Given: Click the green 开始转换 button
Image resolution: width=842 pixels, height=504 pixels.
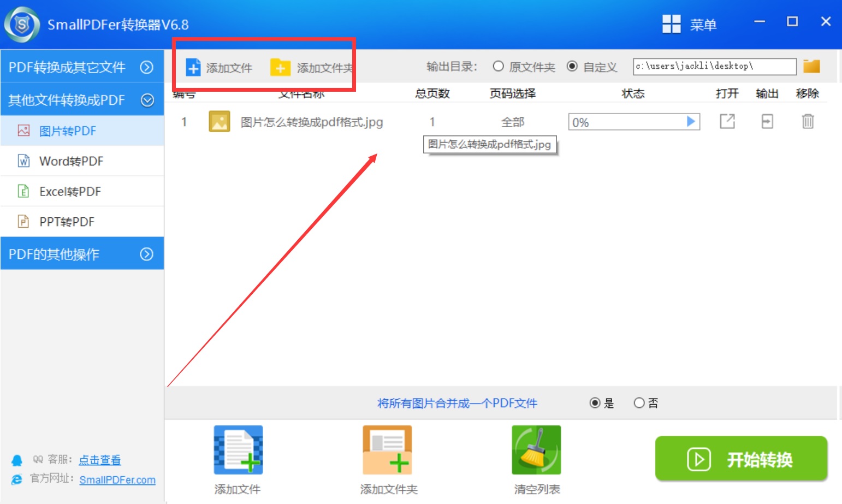Looking at the screenshot, I should (742, 459).
